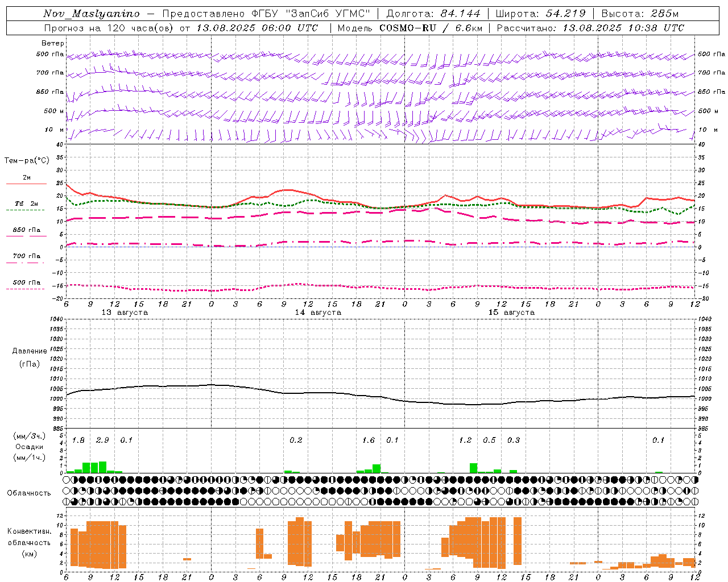Click the pink dash-dot 700 гПа legend line
Screen dimensions: 728x582
coord(25,263)
